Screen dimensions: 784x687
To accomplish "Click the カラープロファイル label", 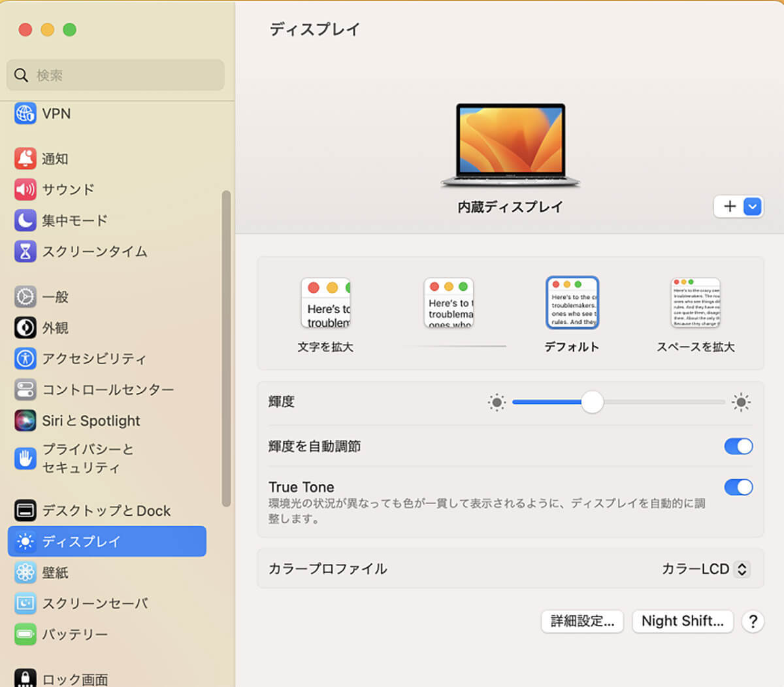I will coord(328,569).
